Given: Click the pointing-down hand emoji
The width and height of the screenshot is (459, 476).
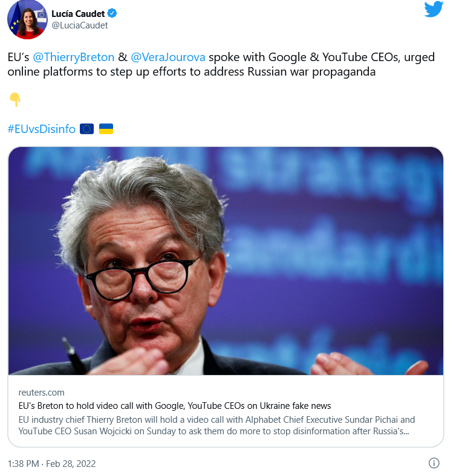Looking at the screenshot, I should coord(15,100).
